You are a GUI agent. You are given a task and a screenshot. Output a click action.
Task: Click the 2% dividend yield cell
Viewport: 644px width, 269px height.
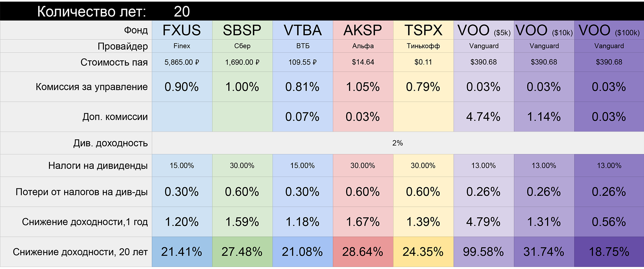click(397, 143)
